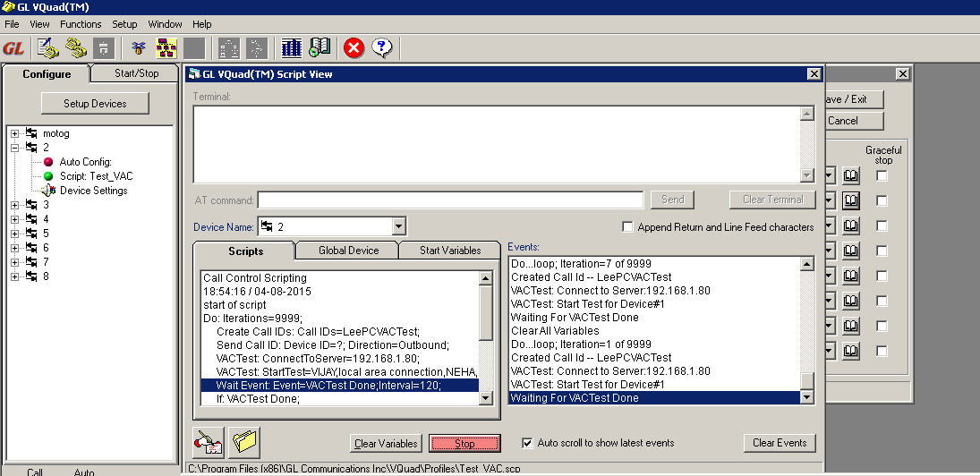Tick the fifth Graceful stop checkbox
Image resolution: width=980 pixels, height=476 pixels.
(882, 276)
